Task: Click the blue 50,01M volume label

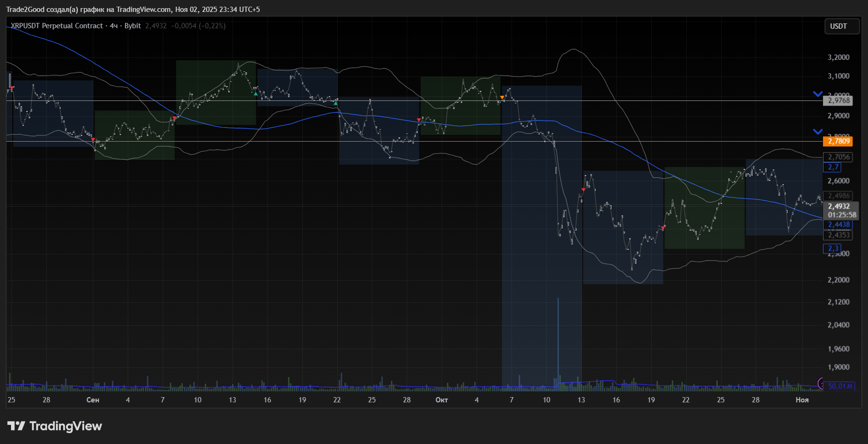Action: [x=840, y=386]
